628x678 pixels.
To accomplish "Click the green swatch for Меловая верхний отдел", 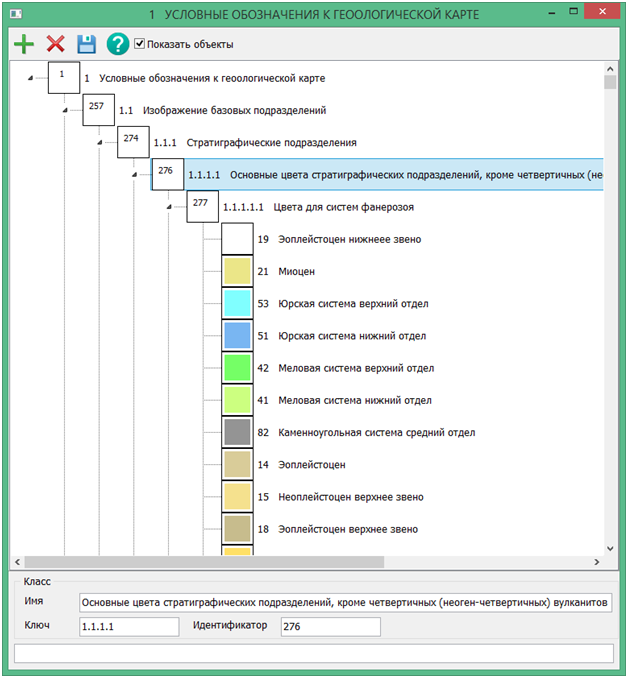I will (x=237, y=368).
